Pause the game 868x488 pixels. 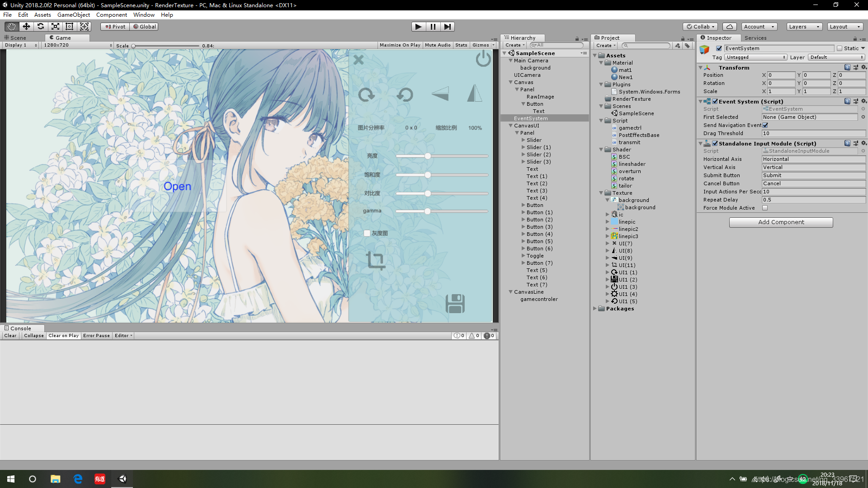[433, 27]
